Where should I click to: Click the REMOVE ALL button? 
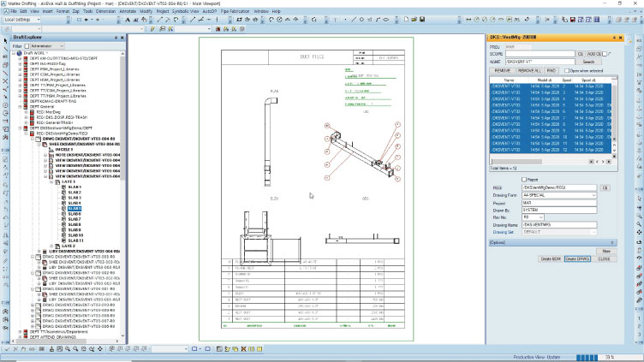pyautogui.click(x=529, y=70)
